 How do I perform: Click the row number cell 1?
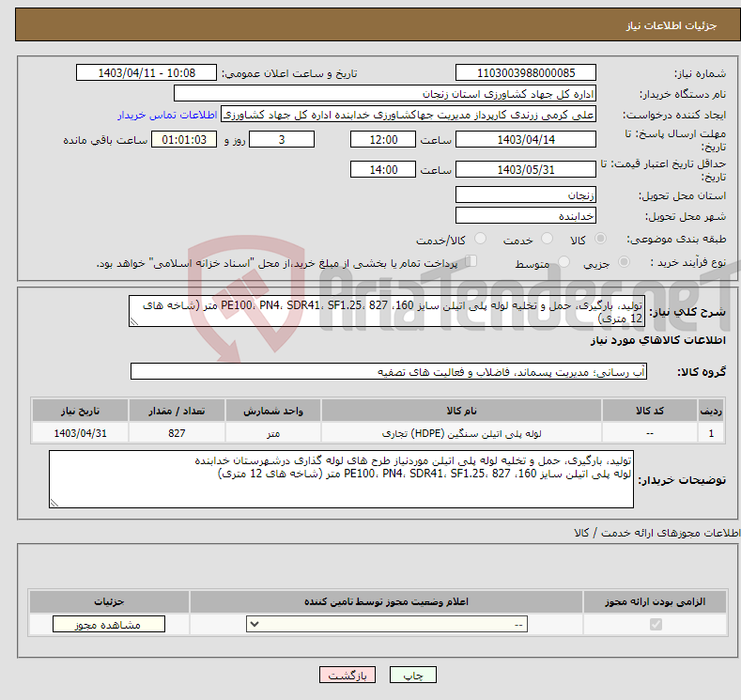click(x=711, y=433)
